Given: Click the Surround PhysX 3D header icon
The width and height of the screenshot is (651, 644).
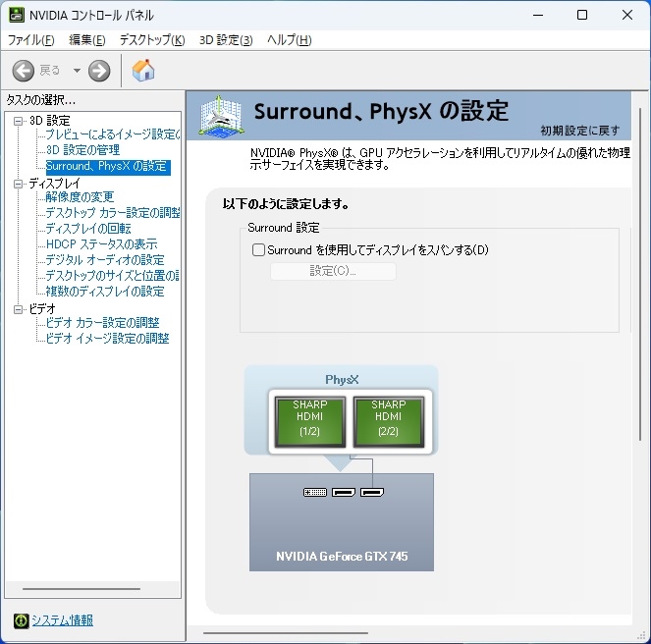Looking at the screenshot, I should click(x=221, y=116).
